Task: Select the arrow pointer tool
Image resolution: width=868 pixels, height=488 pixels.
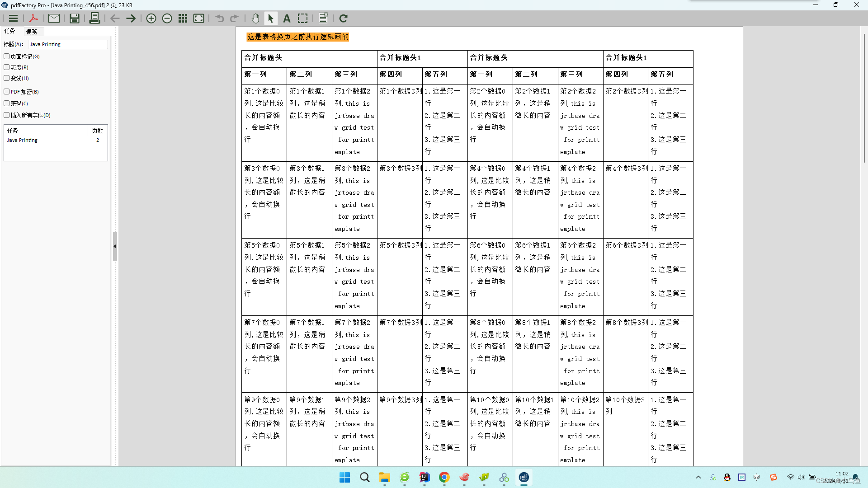Action: (271, 19)
